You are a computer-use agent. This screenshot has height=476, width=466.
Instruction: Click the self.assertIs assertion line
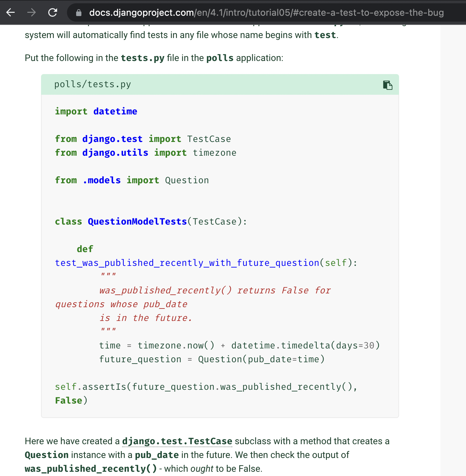pyautogui.click(x=206, y=387)
